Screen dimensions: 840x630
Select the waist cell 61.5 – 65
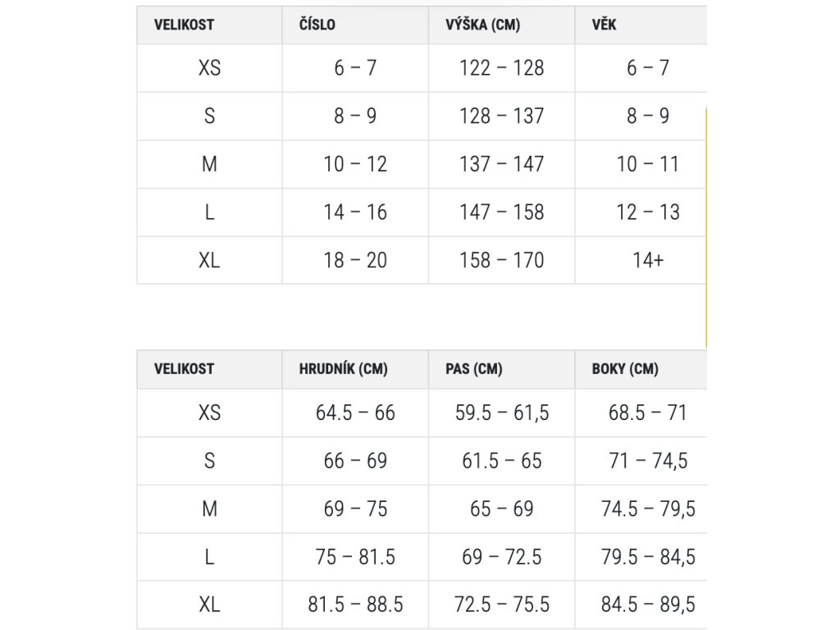click(502, 461)
